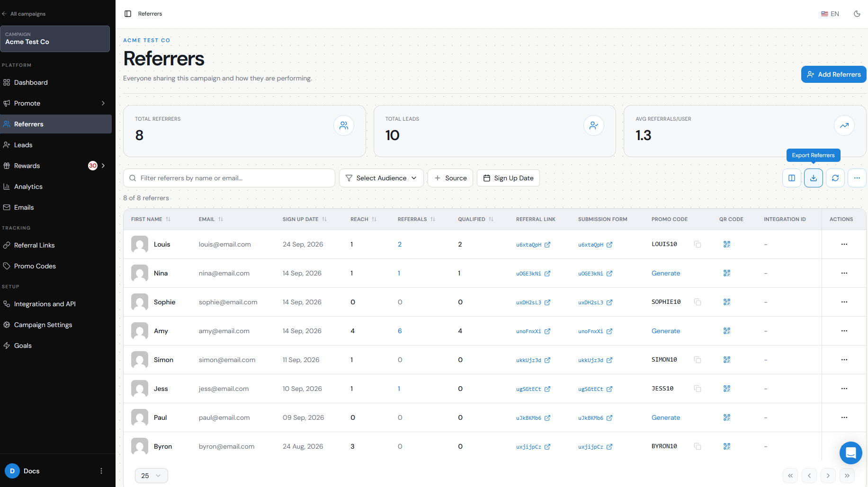Open Nina's submission form uOGE3kNi
The height and width of the screenshot is (487, 868).
pyautogui.click(x=595, y=274)
